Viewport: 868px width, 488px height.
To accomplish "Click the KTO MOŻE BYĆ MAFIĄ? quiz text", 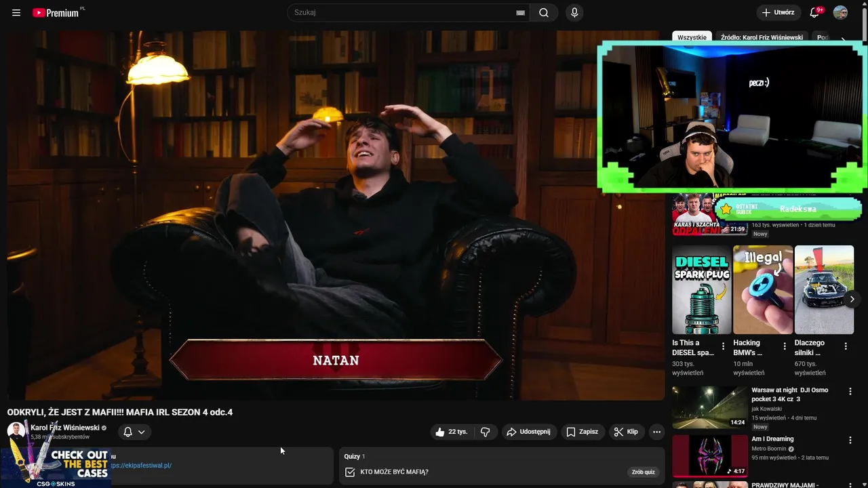I will click(394, 472).
